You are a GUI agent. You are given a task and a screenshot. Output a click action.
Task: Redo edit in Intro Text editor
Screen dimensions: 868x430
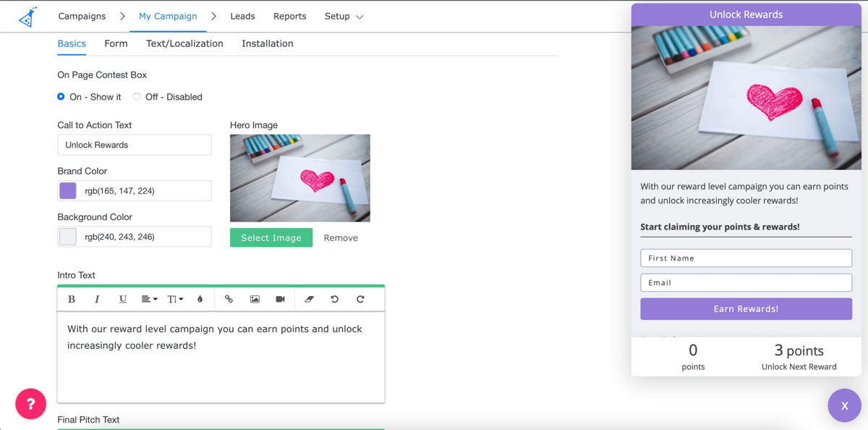click(360, 299)
